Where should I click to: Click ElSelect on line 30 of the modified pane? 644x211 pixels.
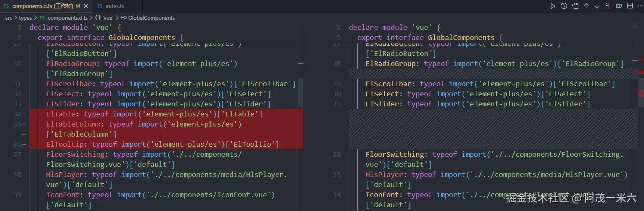click(382, 94)
